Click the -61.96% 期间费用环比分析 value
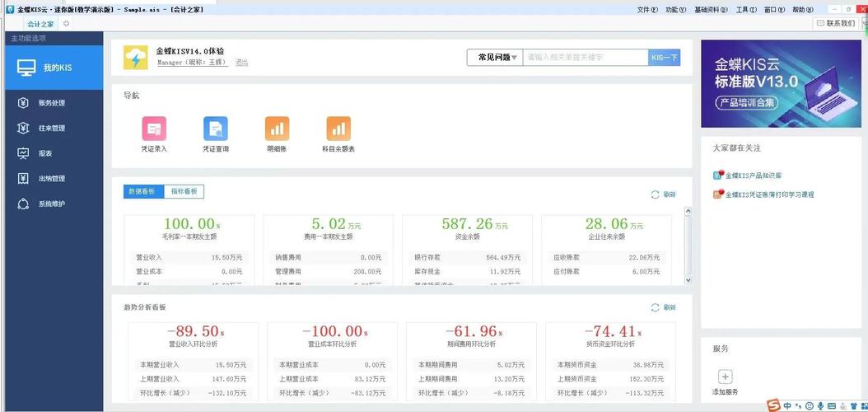The image size is (868, 412). point(474,331)
